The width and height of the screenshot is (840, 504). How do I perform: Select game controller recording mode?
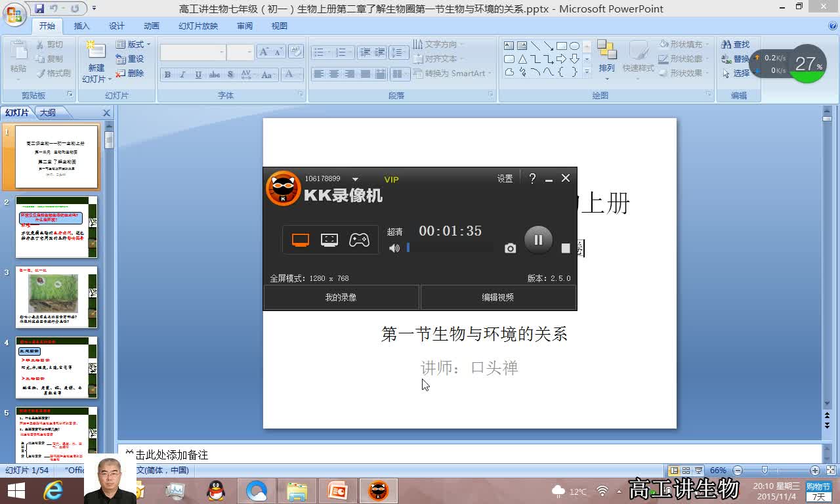point(359,240)
